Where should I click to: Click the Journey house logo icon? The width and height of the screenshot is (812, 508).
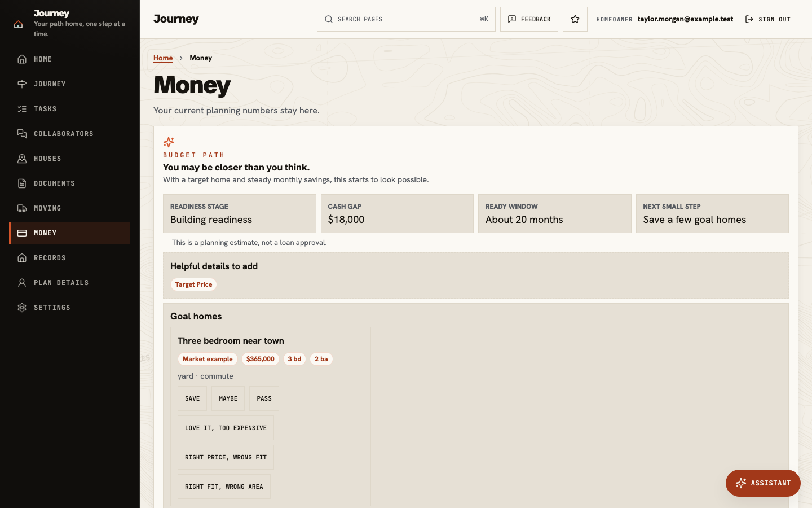(19, 24)
